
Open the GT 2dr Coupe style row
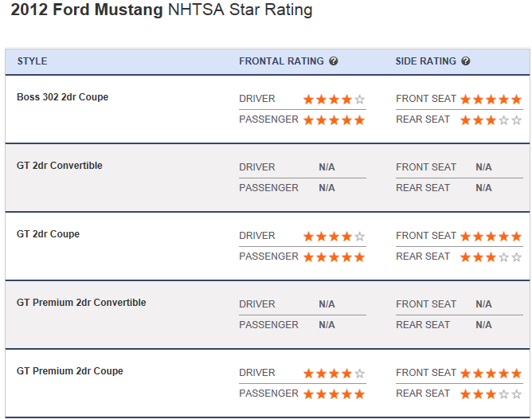click(x=49, y=234)
